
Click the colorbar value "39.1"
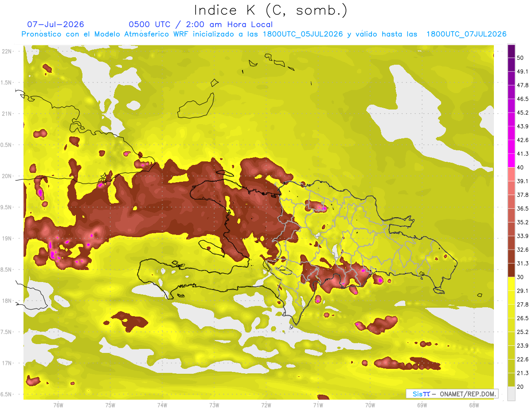pyautogui.click(x=523, y=181)
